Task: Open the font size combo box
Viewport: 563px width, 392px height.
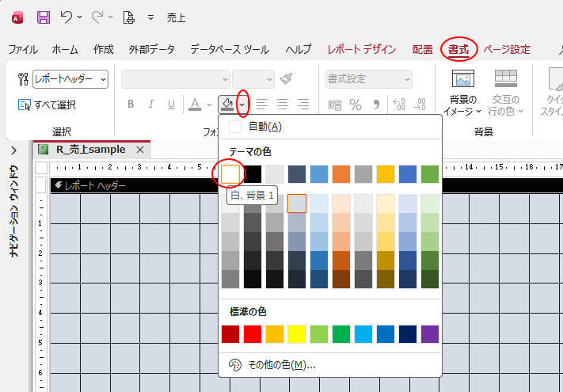Action: (253, 79)
